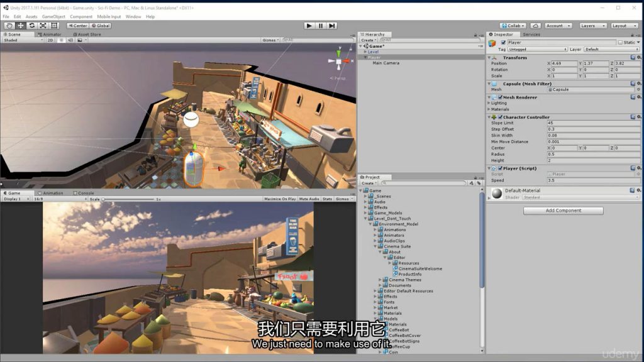The width and height of the screenshot is (644, 362).
Task: Disable the Mesh Renderer component checkbox
Action: coord(500,97)
